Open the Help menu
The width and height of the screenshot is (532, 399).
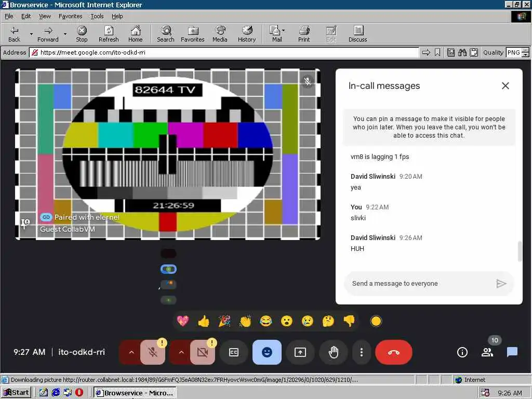tap(117, 16)
